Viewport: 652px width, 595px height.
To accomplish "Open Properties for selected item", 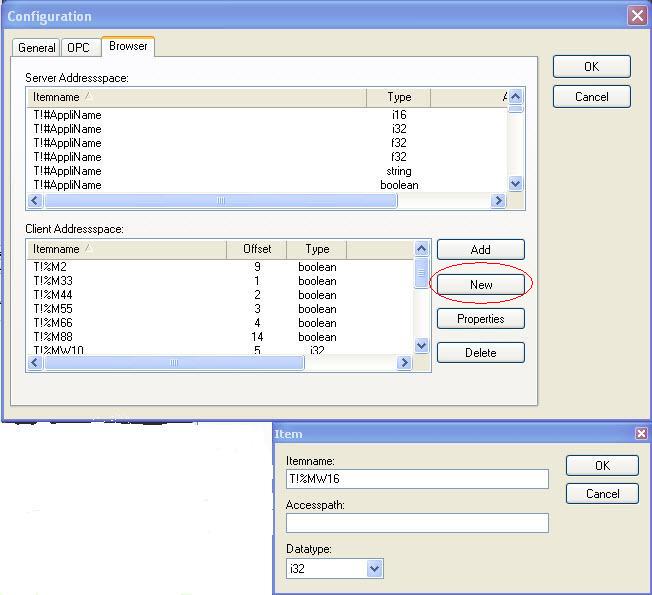I will (x=481, y=319).
